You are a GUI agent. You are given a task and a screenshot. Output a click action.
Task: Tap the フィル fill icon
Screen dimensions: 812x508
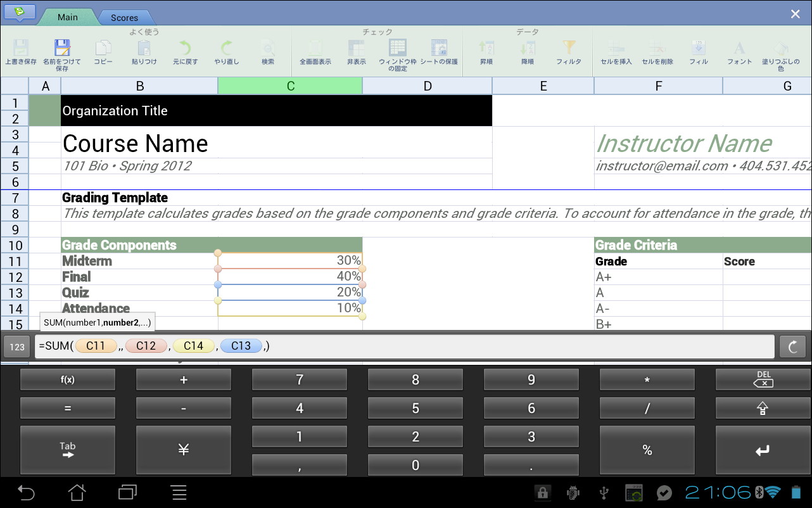pos(699,48)
